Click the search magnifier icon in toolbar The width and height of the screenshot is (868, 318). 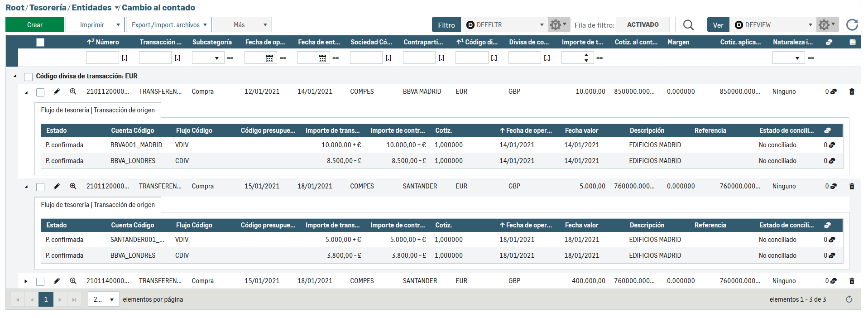click(688, 25)
